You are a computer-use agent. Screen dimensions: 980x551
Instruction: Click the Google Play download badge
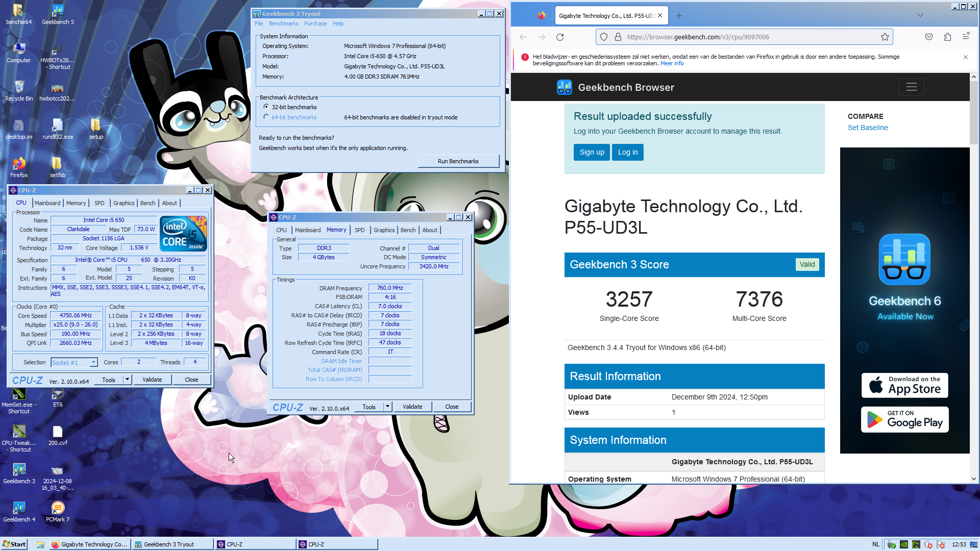click(x=904, y=419)
